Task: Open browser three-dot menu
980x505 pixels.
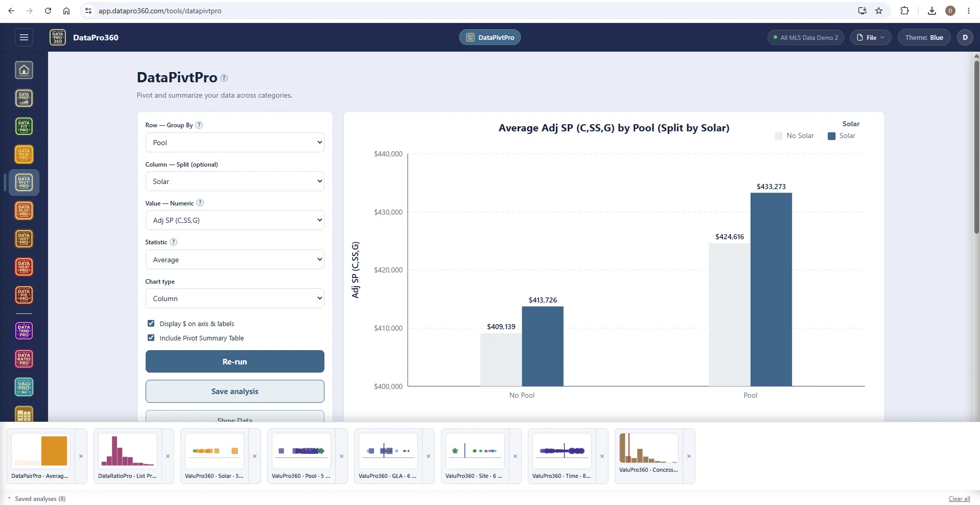Action: [x=969, y=11]
